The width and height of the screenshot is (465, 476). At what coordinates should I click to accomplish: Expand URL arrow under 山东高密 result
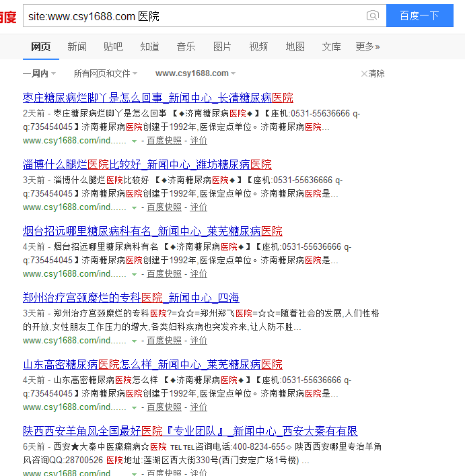[134, 408]
